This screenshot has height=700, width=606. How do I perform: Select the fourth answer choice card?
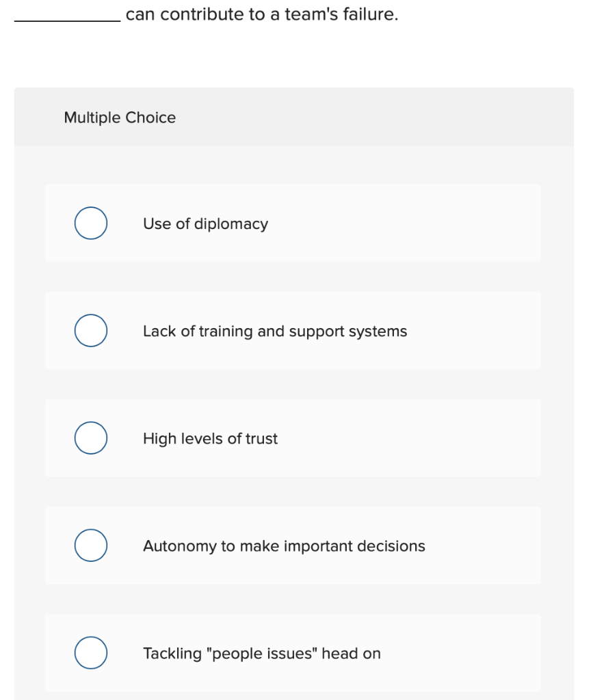click(x=293, y=545)
